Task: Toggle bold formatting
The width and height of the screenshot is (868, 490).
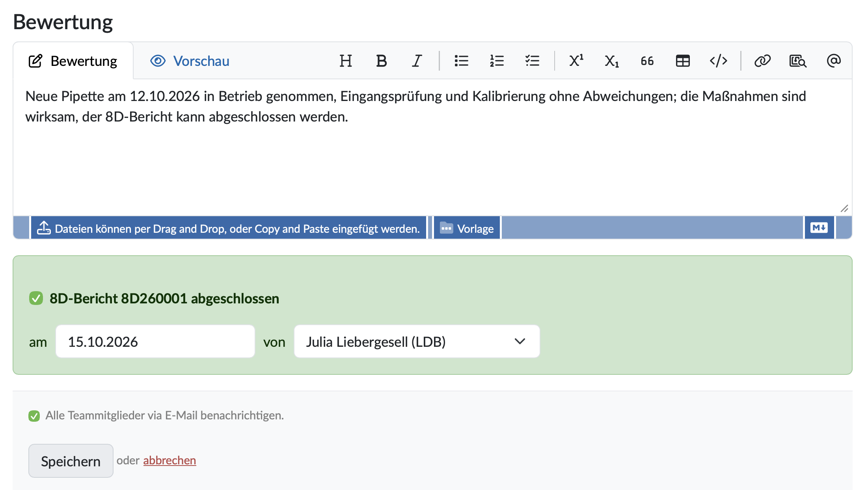Action: click(x=381, y=61)
